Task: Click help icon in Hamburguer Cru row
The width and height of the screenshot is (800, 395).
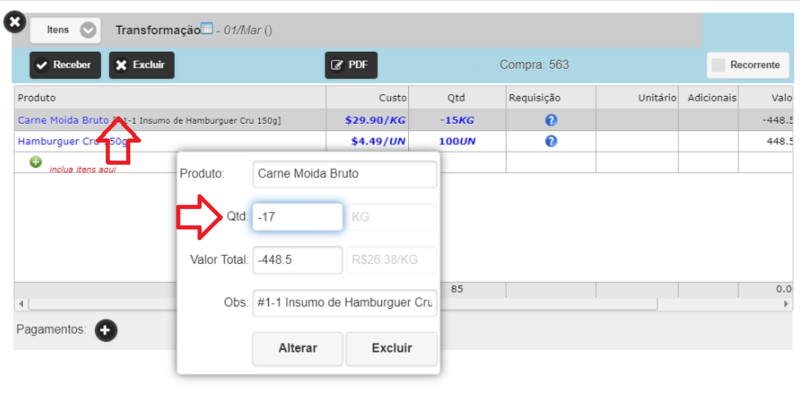Action: tap(551, 141)
